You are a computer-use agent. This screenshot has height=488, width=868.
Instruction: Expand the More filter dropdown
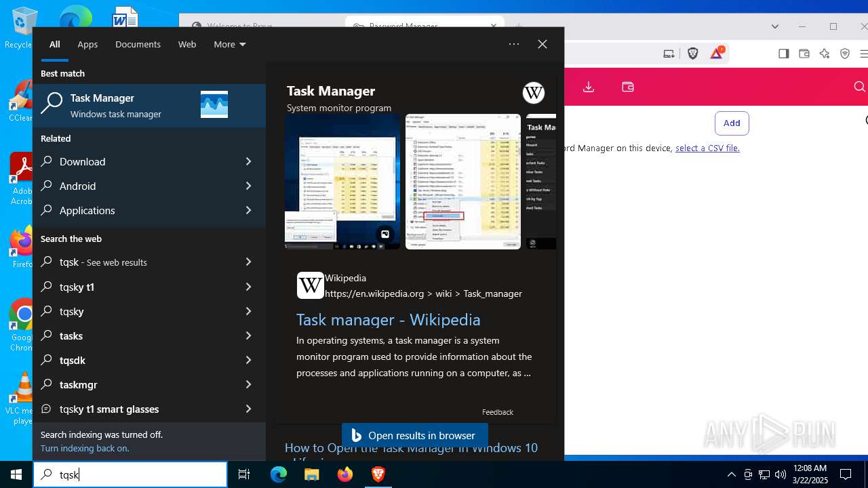pos(230,44)
